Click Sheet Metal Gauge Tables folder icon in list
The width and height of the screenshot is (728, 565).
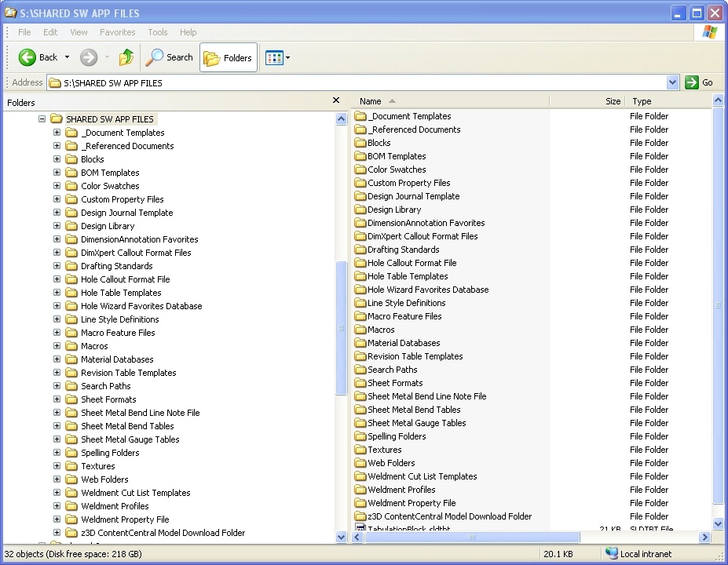360,423
